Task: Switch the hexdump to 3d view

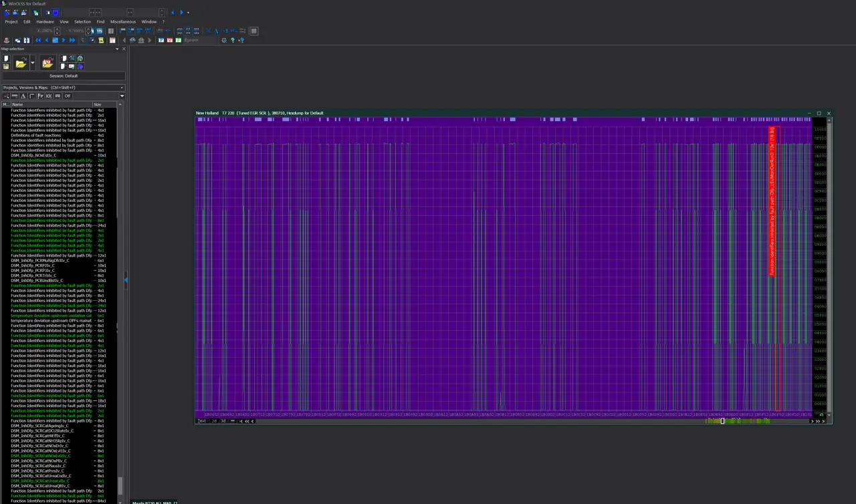Action: point(223,421)
